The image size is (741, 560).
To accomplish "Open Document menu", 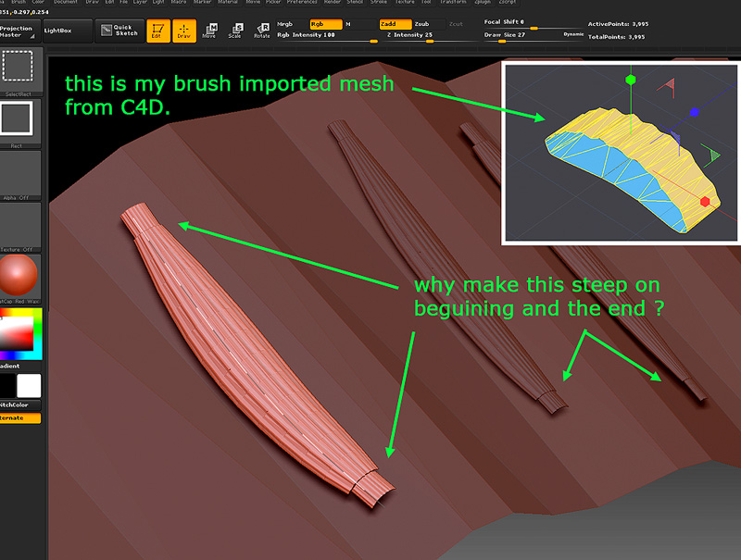I will (65, 3).
